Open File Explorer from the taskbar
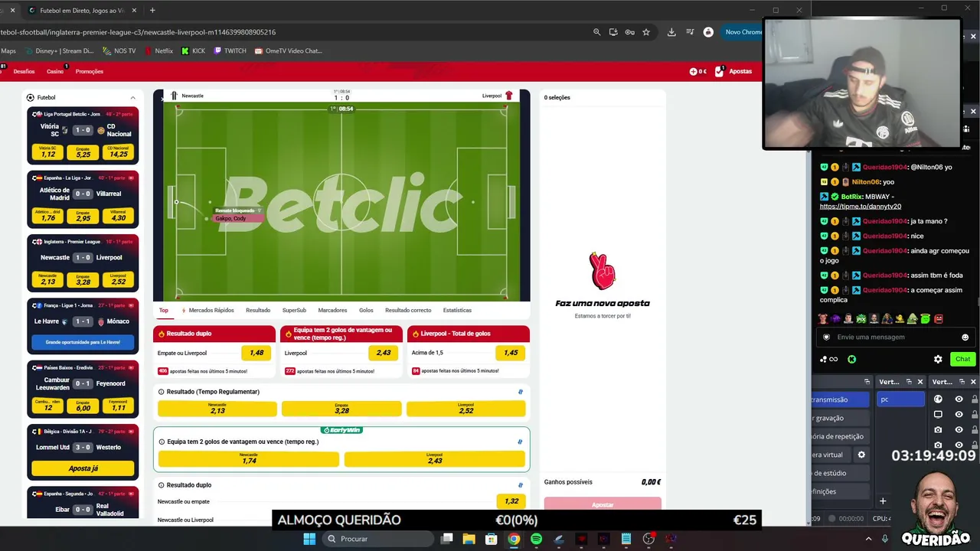This screenshot has width=980, height=551. click(469, 539)
